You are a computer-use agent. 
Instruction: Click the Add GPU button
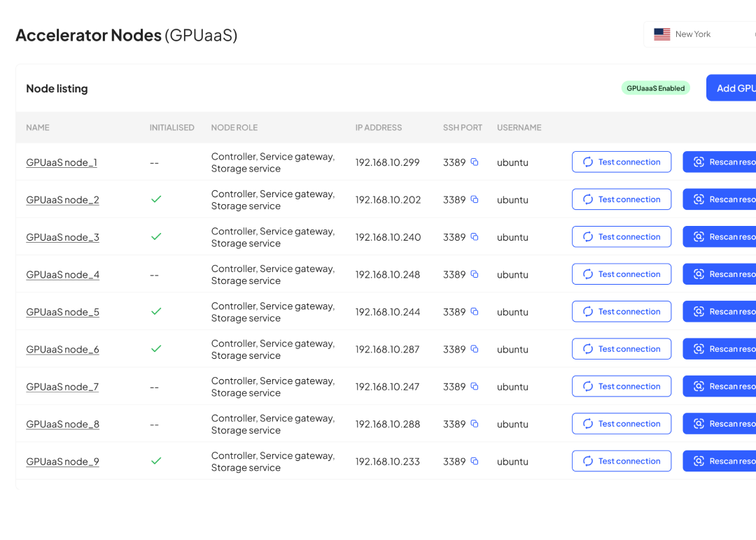point(731,88)
